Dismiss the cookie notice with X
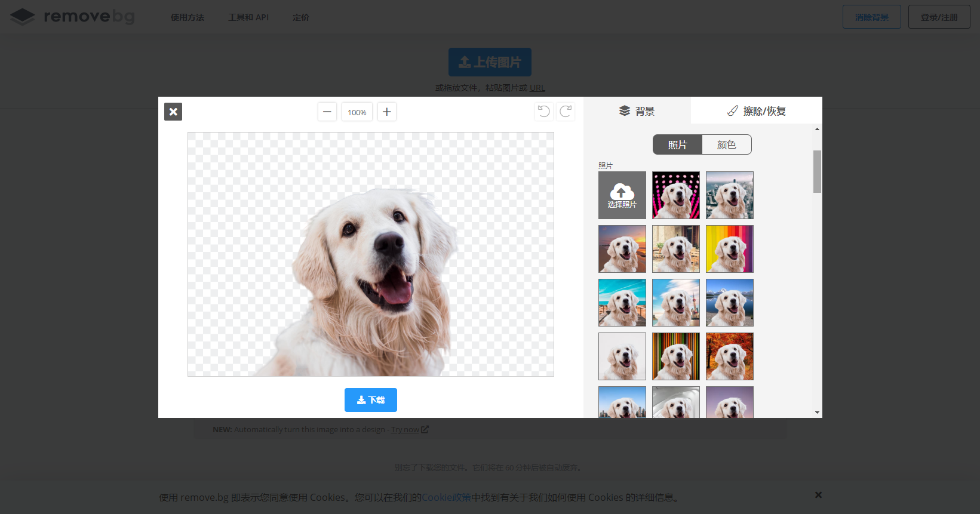Image resolution: width=980 pixels, height=514 pixels. coord(818,495)
